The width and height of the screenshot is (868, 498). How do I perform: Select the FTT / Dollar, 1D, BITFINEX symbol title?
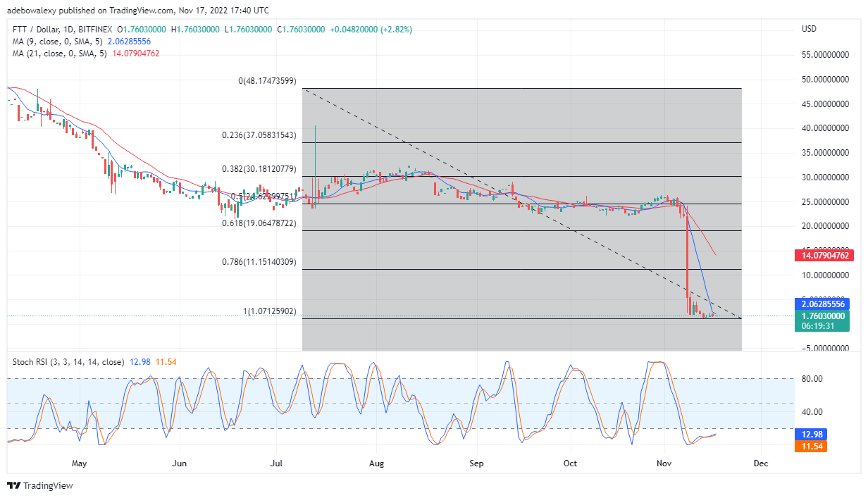click(63, 29)
